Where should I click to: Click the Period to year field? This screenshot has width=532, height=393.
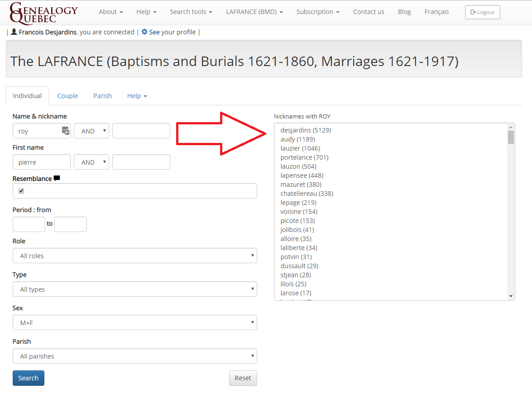click(x=71, y=224)
